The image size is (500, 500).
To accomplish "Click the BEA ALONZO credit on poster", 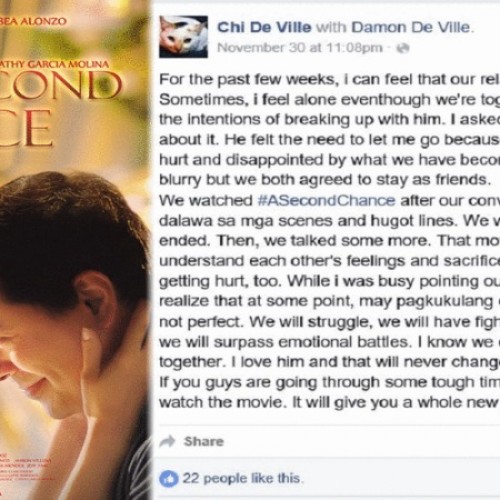I will tap(33, 21).
